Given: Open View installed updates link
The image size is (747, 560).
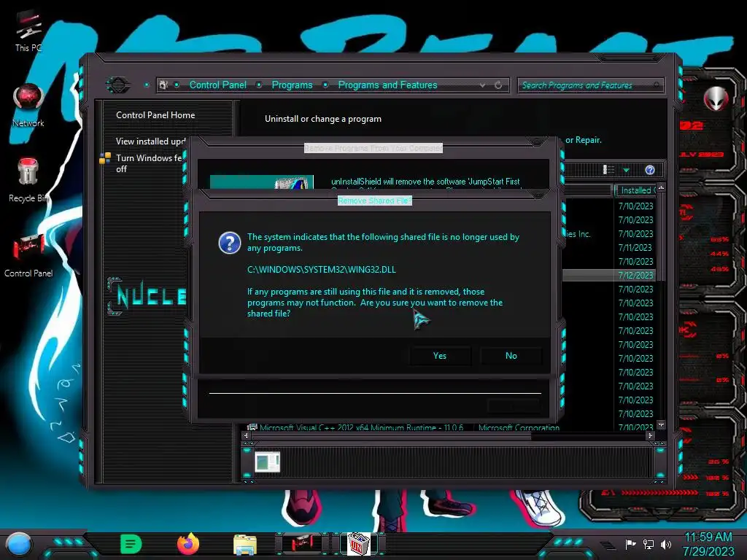Looking at the screenshot, I should (x=150, y=141).
